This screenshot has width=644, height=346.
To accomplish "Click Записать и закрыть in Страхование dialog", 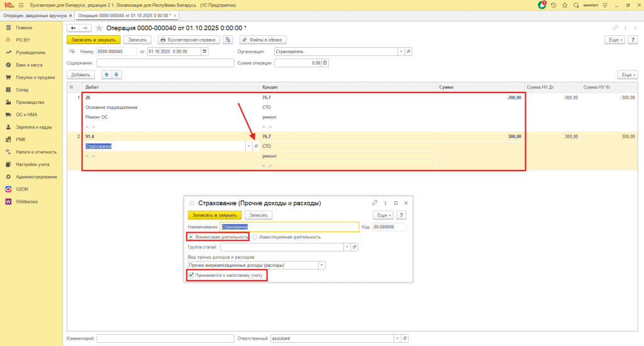I will pos(214,215).
